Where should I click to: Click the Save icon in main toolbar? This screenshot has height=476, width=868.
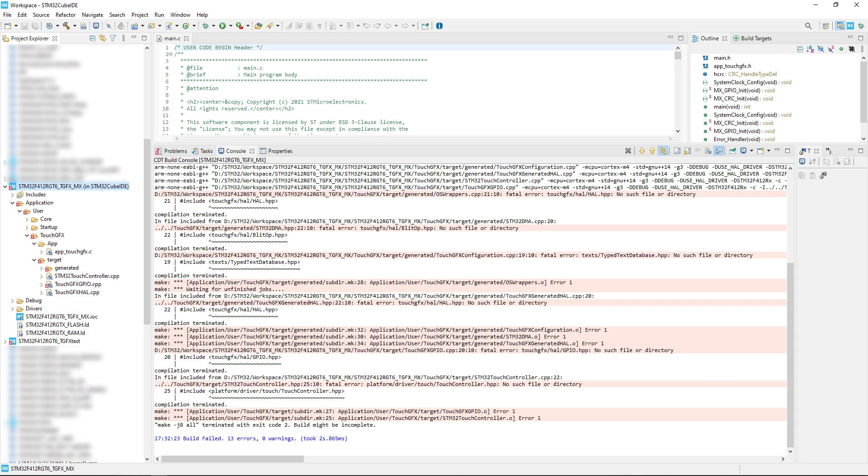24,26
